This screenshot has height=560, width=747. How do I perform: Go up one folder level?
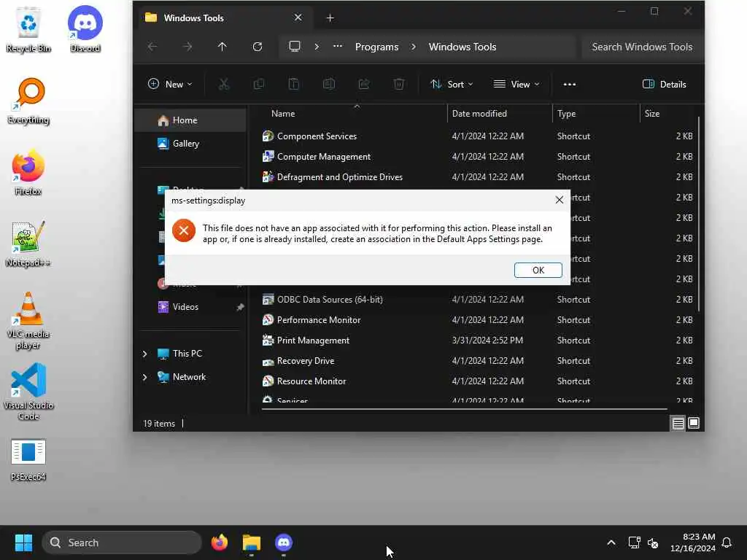pyautogui.click(x=222, y=47)
